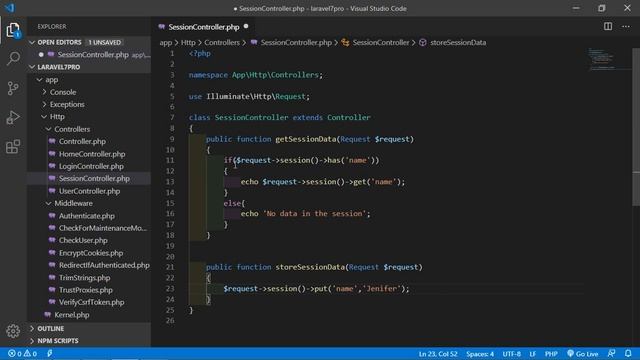Click the app breadcrumb segment

pyautogui.click(x=166, y=42)
